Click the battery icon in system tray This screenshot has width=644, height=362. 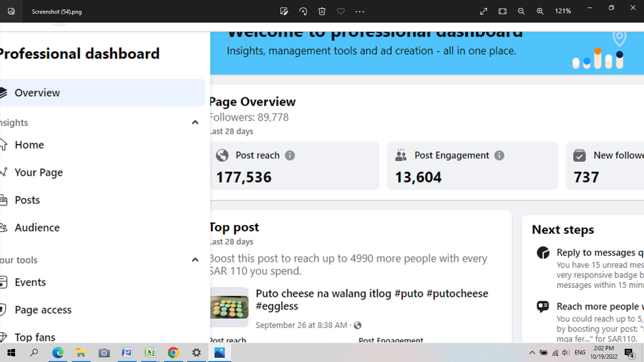[x=544, y=353]
